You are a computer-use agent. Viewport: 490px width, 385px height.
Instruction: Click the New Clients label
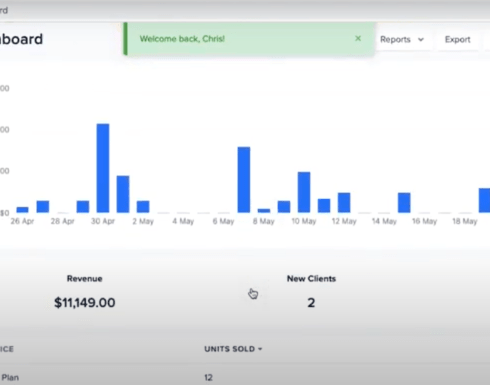pos(311,279)
